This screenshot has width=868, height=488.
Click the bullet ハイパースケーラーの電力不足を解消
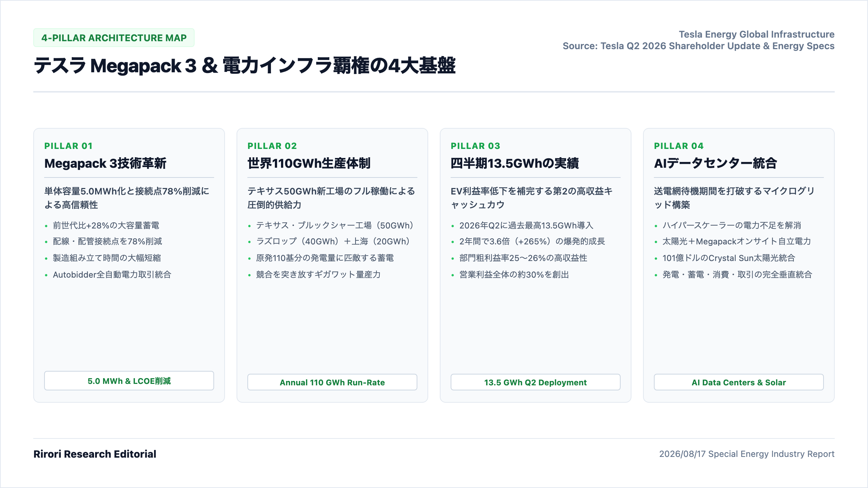(x=732, y=226)
